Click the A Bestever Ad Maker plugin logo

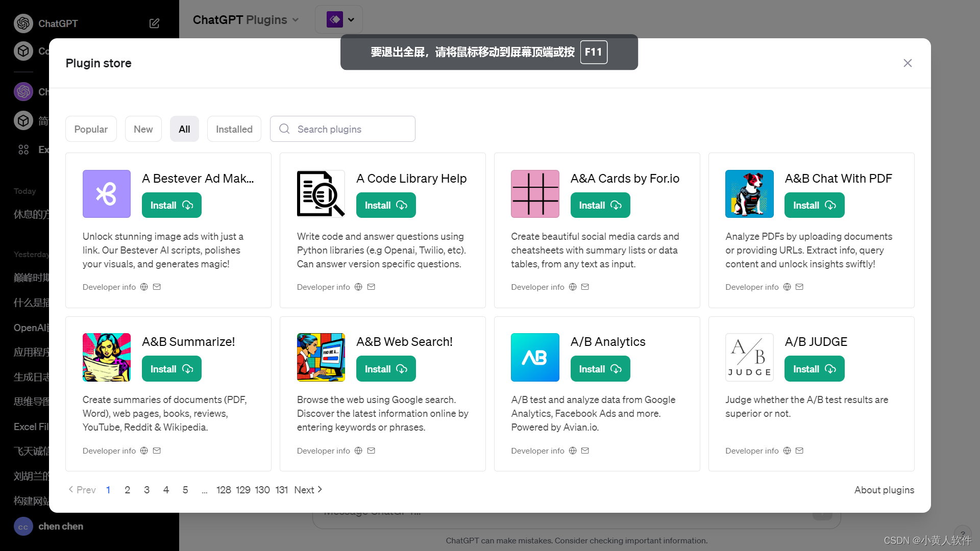click(107, 194)
